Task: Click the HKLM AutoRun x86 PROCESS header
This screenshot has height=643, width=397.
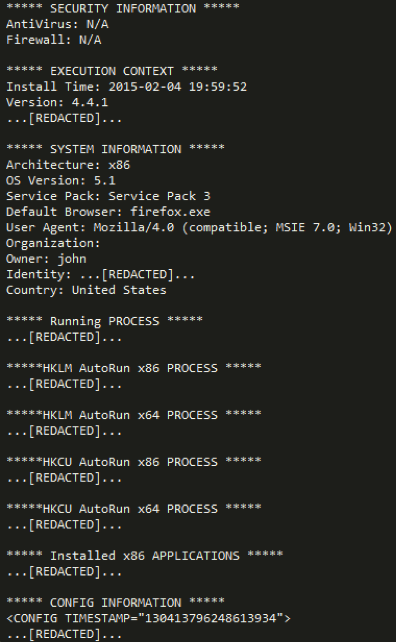Action: (x=134, y=368)
